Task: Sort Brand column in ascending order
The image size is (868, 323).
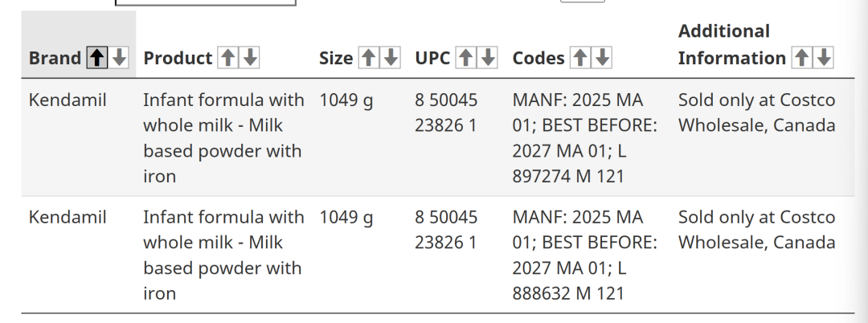Action: (x=96, y=58)
